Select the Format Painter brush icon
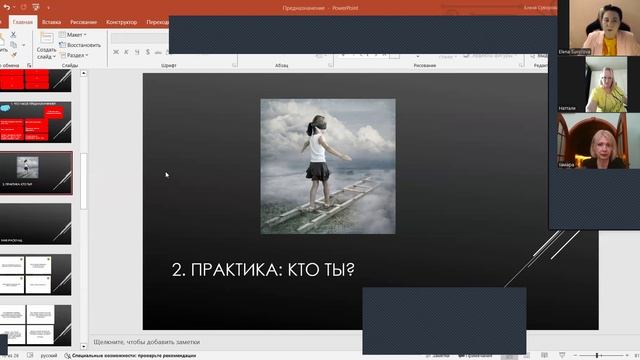This screenshot has height=360, width=640. 13,54
